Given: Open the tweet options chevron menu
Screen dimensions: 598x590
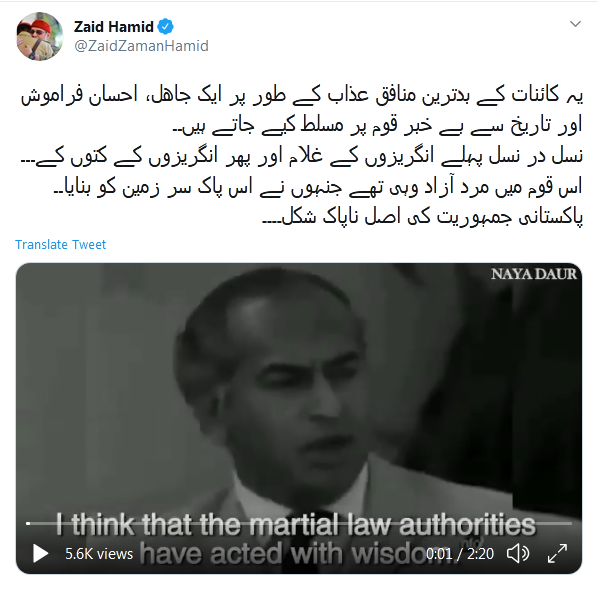Looking at the screenshot, I should pos(575,24).
